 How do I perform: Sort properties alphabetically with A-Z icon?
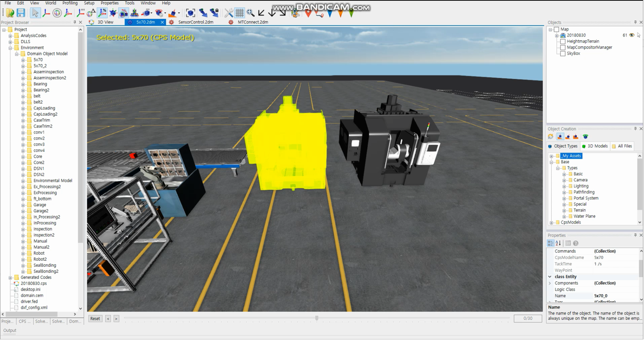pyautogui.click(x=558, y=244)
